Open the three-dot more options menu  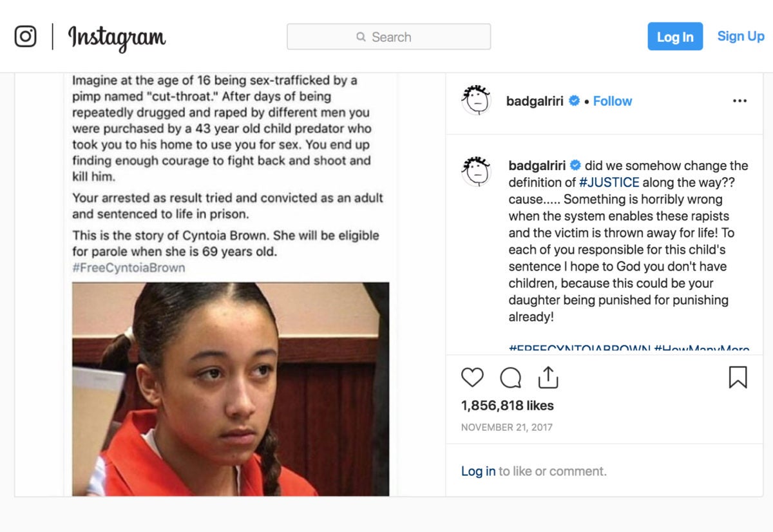(x=740, y=101)
